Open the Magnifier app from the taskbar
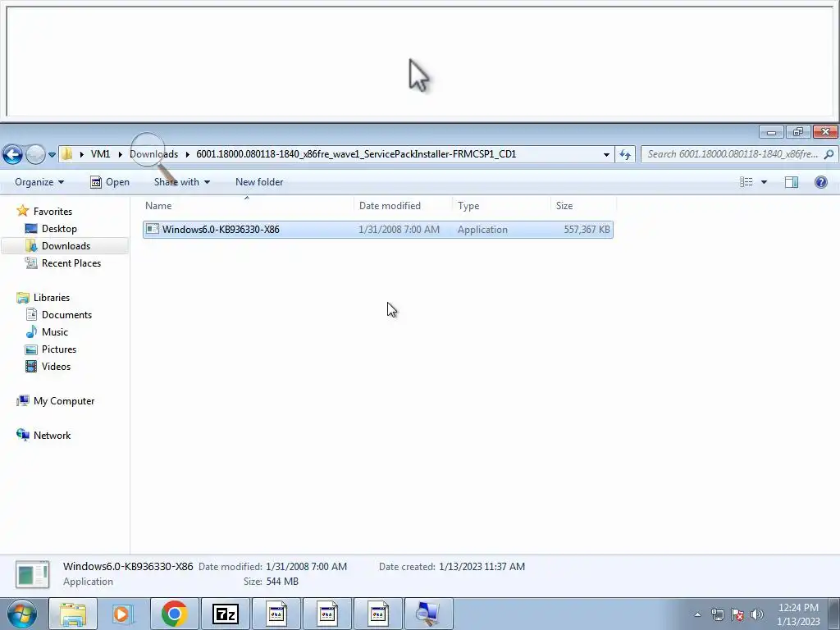The height and width of the screenshot is (630, 840). point(428,614)
